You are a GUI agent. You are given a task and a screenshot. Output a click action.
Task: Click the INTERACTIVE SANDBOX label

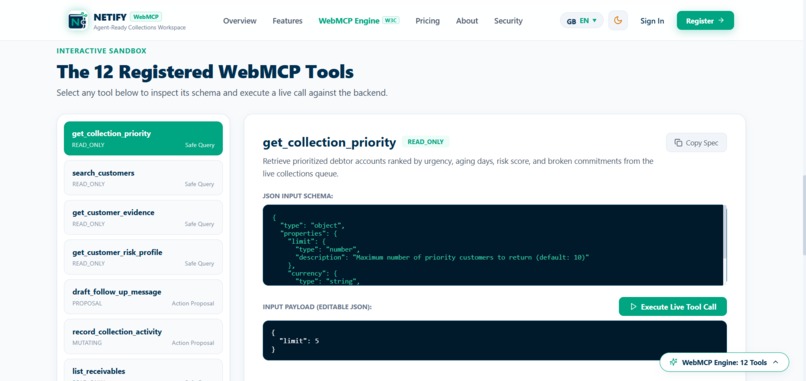pyautogui.click(x=102, y=51)
